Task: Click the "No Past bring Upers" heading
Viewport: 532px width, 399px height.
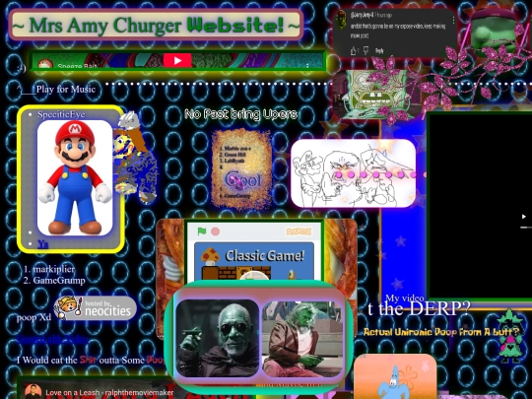Action: click(x=241, y=114)
